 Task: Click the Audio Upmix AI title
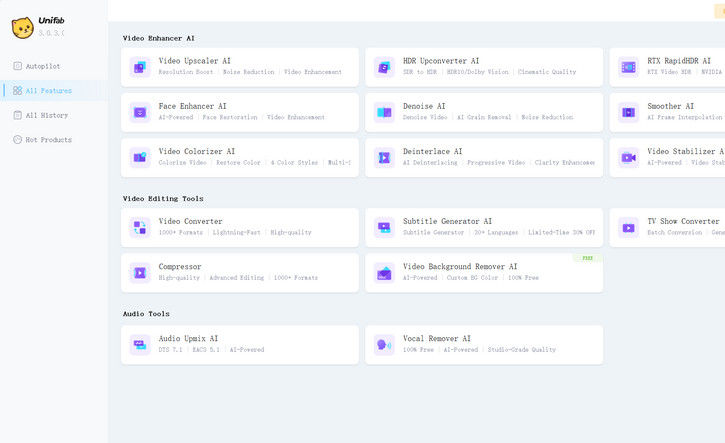click(188, 339)
